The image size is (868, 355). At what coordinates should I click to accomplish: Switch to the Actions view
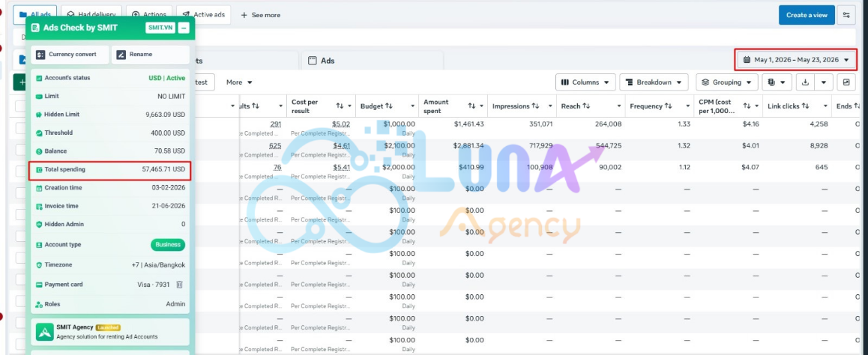148,15
